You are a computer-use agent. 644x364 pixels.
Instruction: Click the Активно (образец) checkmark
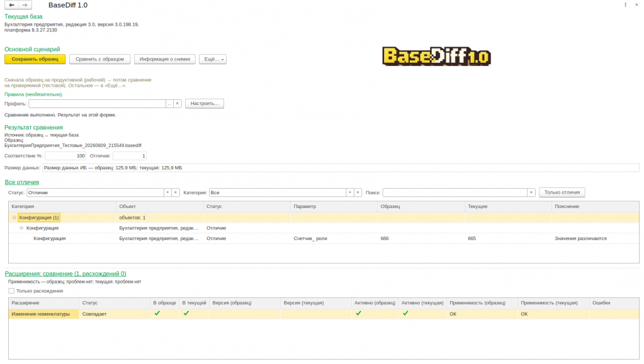359,313
